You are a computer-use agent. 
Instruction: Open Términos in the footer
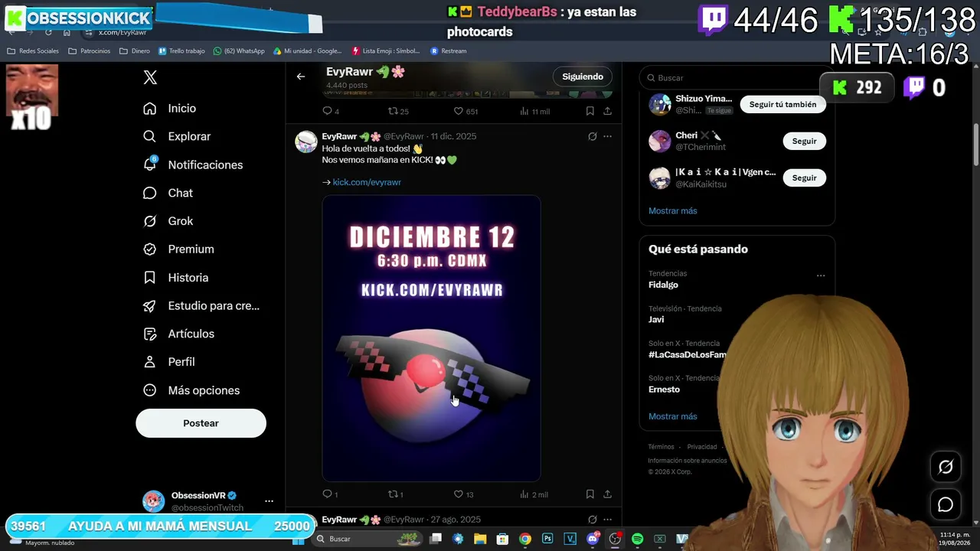tap(661, 447)
